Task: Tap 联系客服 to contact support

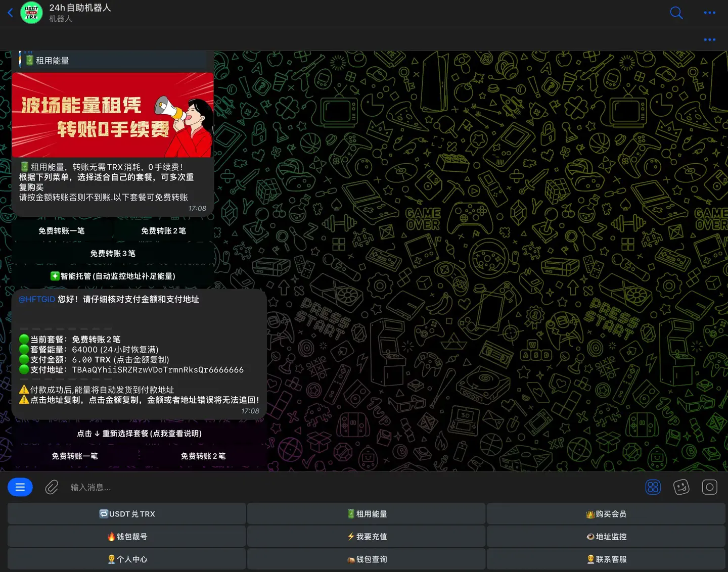Action: tap(606, 559)
